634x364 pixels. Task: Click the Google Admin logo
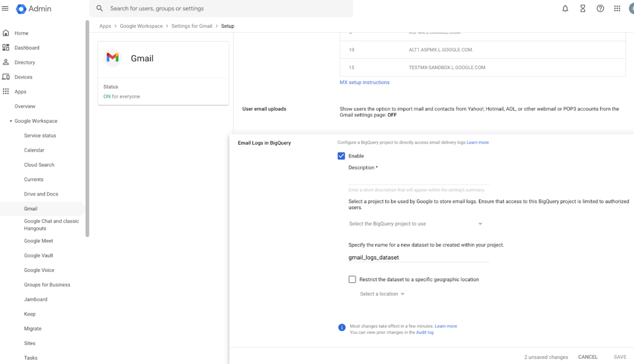point(21,9)
